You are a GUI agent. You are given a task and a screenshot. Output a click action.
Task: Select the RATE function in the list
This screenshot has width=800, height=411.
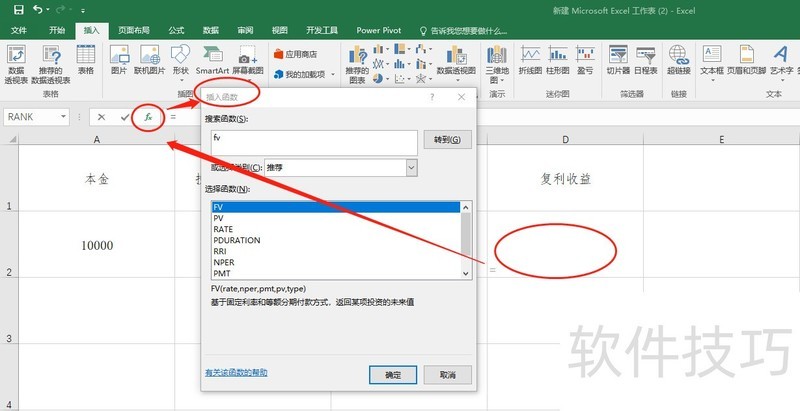click(x=336, y=229)
